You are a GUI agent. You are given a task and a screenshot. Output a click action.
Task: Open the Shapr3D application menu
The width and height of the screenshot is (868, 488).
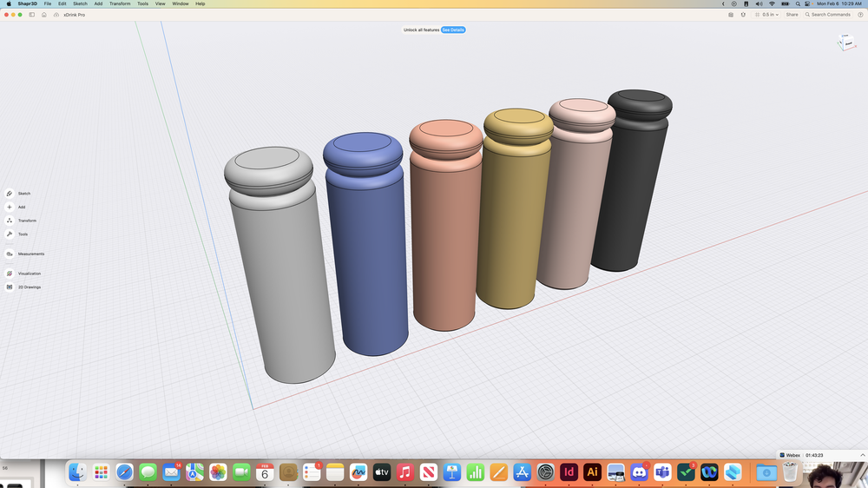click(x=27, y=3)
